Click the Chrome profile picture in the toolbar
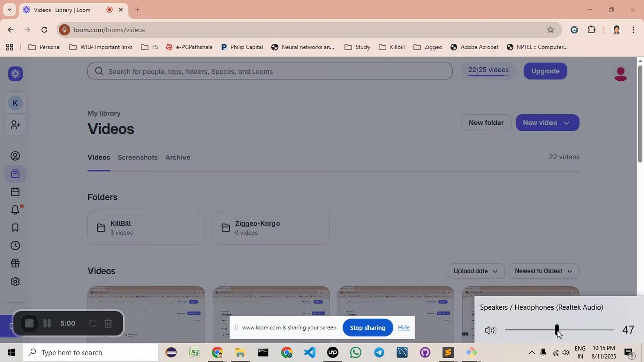The width and height of the screenshot is (644, 362). click(x=617, y=30)
